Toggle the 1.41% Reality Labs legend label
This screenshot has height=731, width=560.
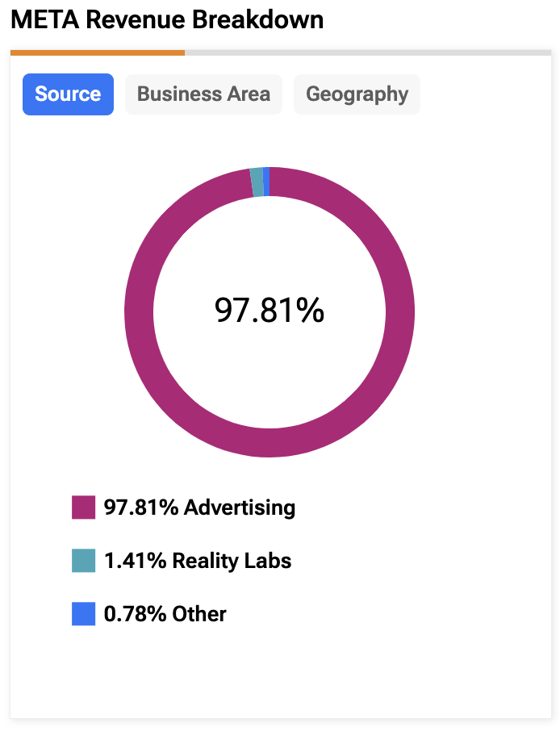pyautogui.click(x=198, y=561)
